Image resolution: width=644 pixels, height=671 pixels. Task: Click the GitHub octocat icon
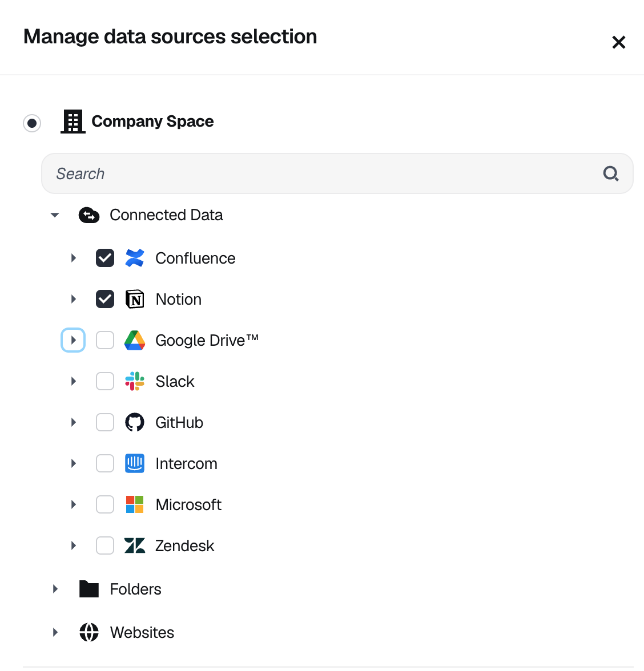coord(135,422)
